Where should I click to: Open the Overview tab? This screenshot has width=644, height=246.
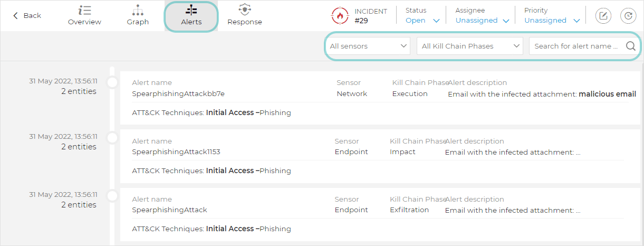[84, 16]
